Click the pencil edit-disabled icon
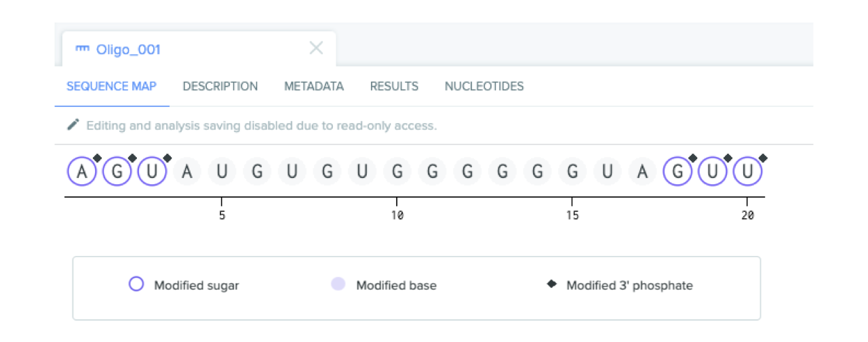The image size is (868, 342). (x=73, y=125)
